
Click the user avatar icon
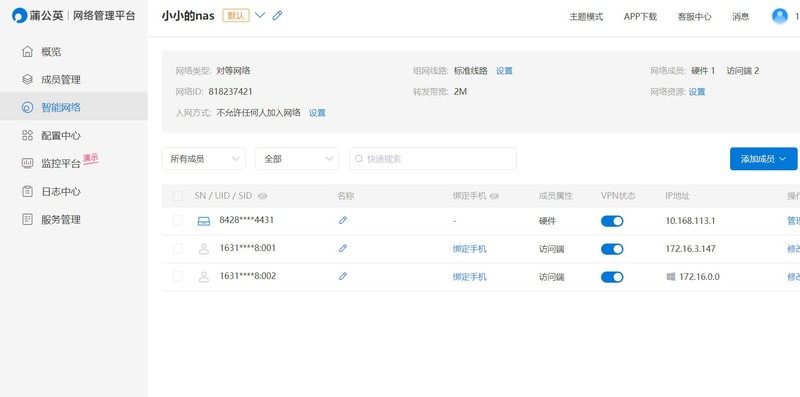pos(780,16)
